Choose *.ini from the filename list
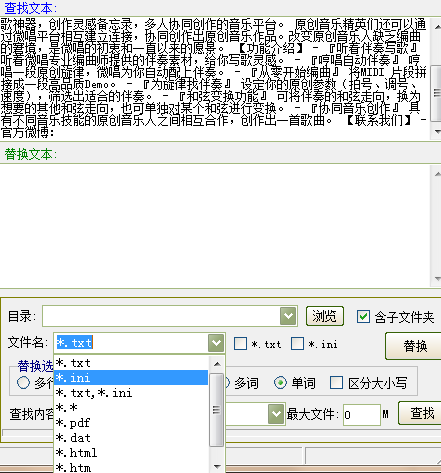The width and height of the screenshot is (441, 473). coord(131,378)
